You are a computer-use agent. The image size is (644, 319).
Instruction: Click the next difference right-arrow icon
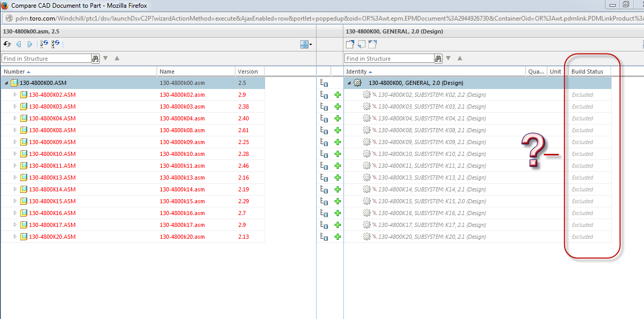point(30,44)
